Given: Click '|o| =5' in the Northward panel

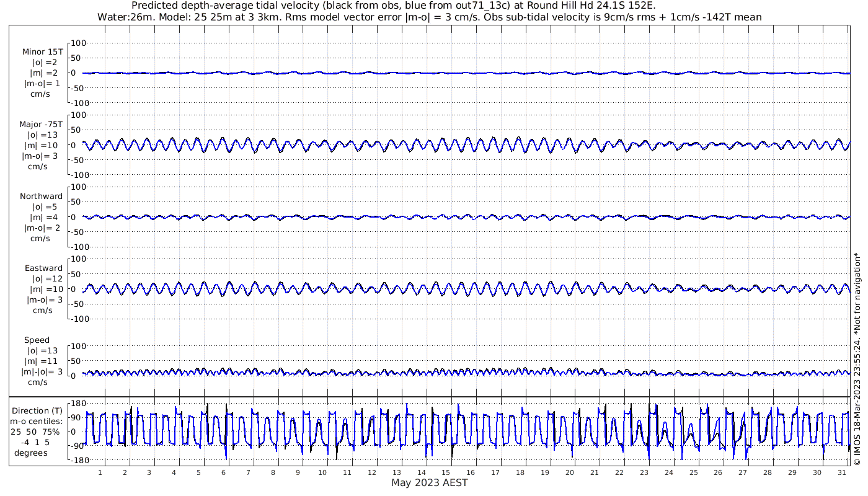Looking at the screenshot, I should (x=45, y=206).
